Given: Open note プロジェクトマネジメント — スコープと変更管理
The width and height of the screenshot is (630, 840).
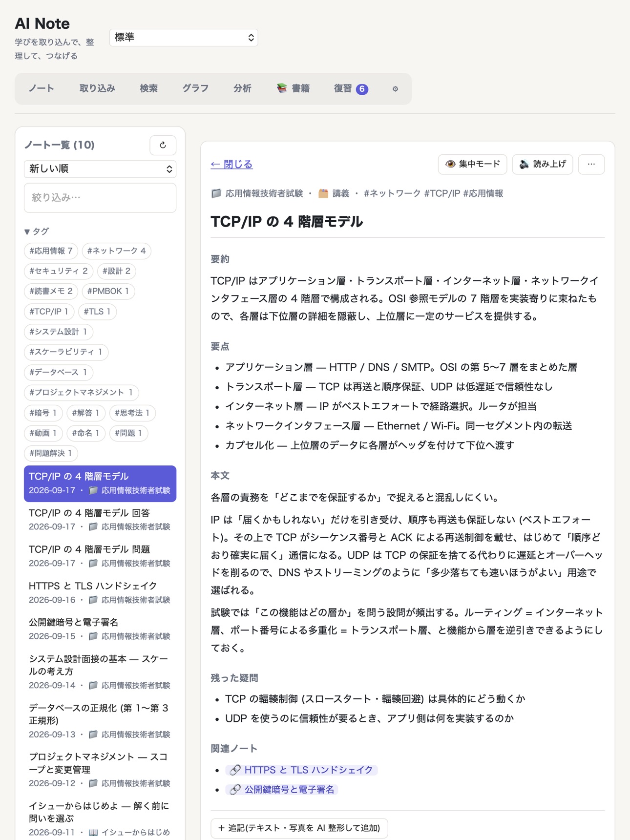Looking at the screenshot, I should pyautogui.click(x=100, y=770).
